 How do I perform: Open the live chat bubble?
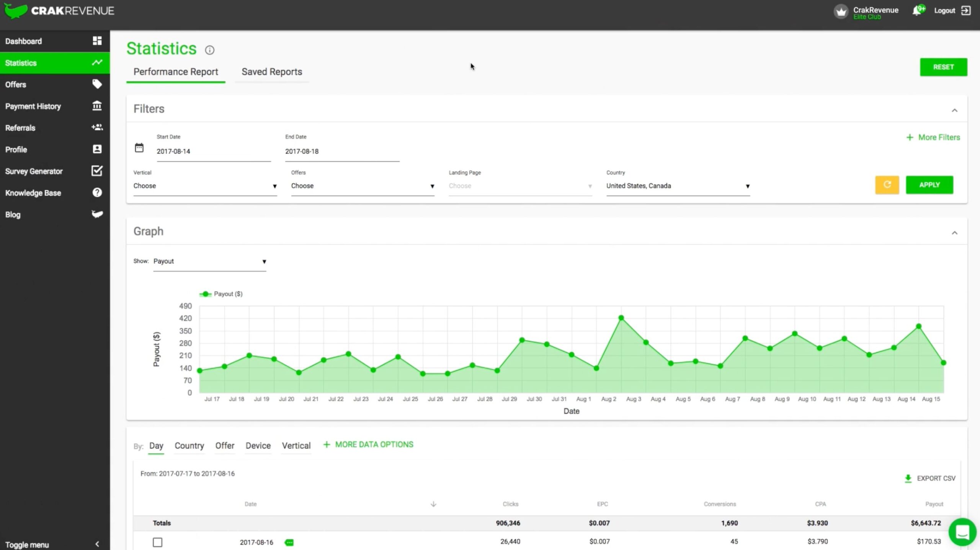(962, 532)
